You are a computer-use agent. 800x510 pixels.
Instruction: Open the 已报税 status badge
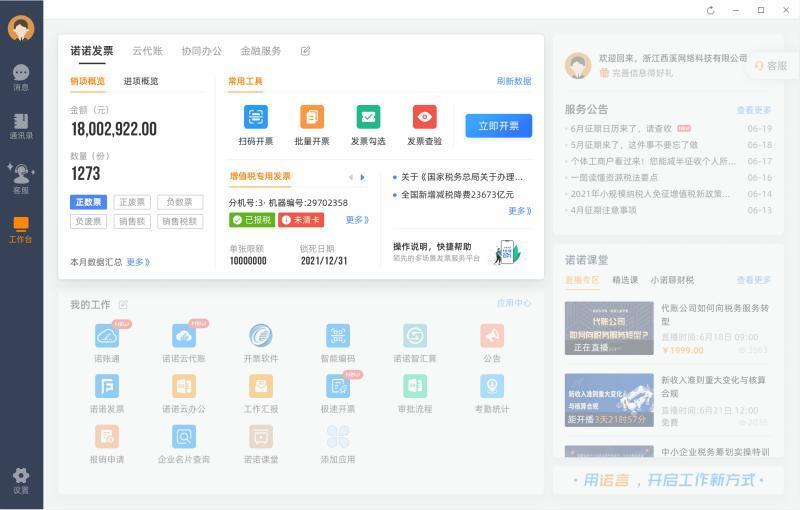click(252, 220)
